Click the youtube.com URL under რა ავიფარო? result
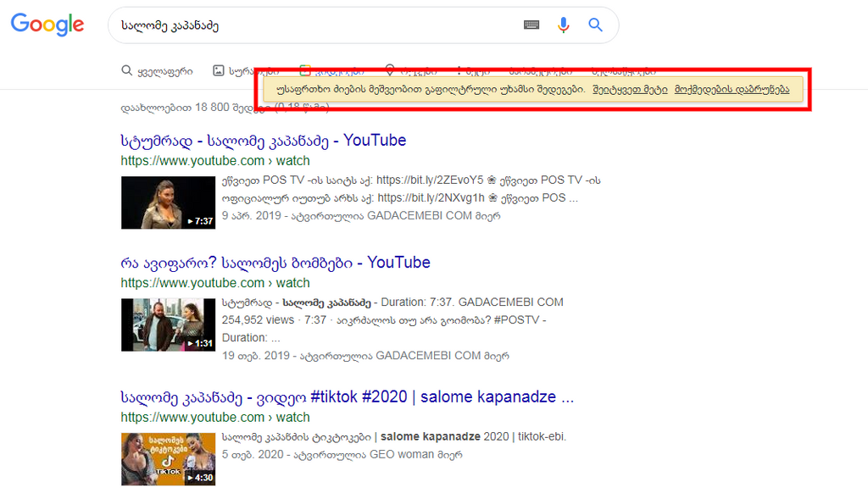Image resolution: width=868 pixels, height=499 pixels. pyautogui.click(x=215, y=283)
